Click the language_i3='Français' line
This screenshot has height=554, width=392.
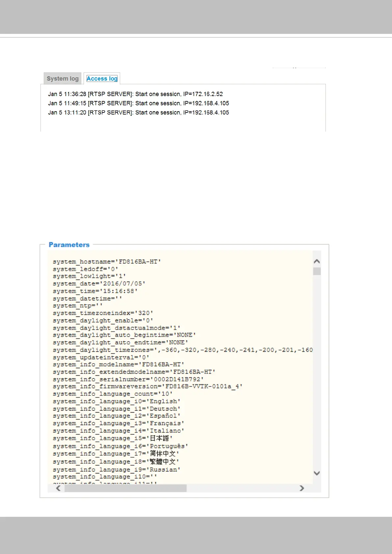click(118, 423)
